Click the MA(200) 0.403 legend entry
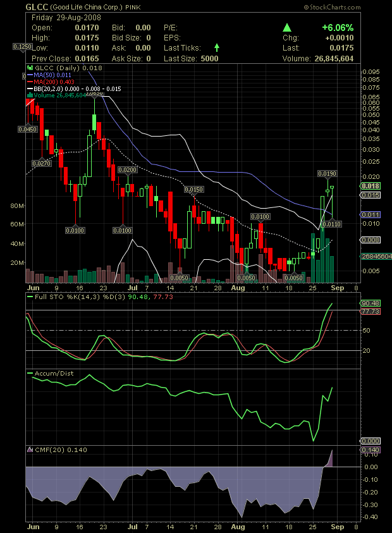392x533 pixels. coord(51,82)
